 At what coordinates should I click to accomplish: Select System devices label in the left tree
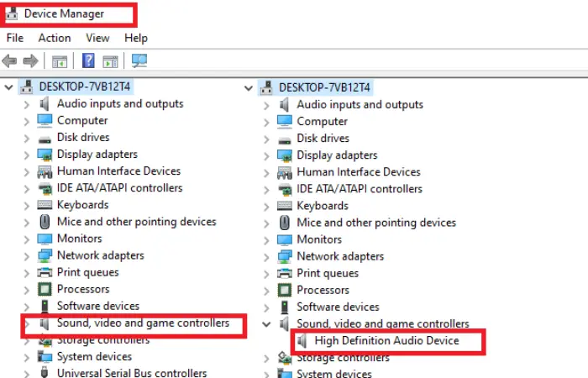(x=94, y=357)
